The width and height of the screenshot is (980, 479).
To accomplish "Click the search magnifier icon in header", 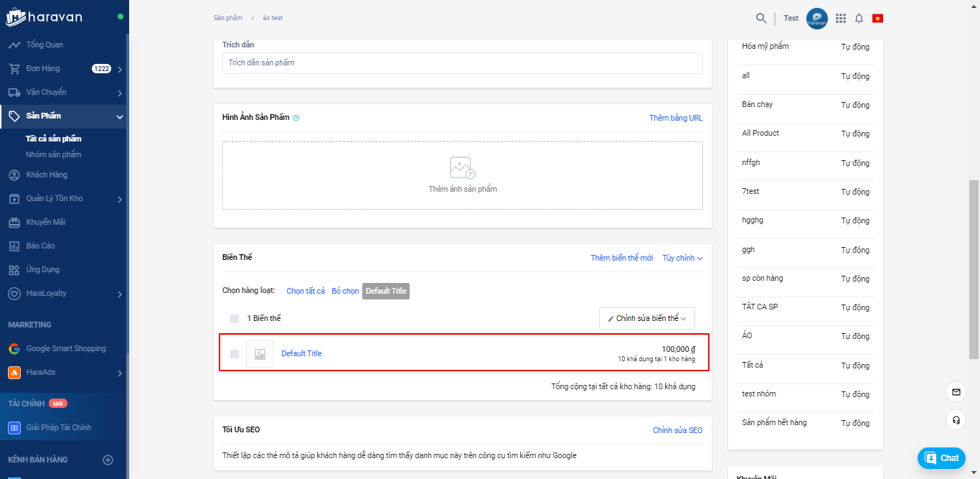I will click(x=761, y=18).
